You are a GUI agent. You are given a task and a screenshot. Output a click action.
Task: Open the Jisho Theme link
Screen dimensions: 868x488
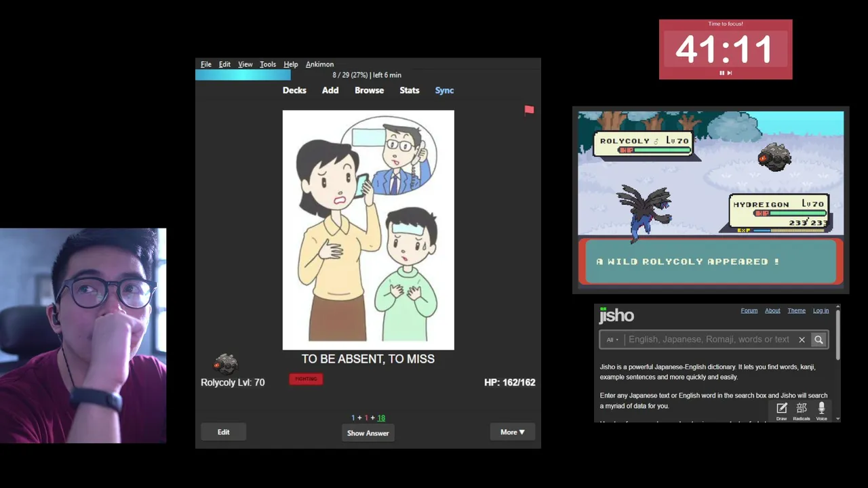796,310
